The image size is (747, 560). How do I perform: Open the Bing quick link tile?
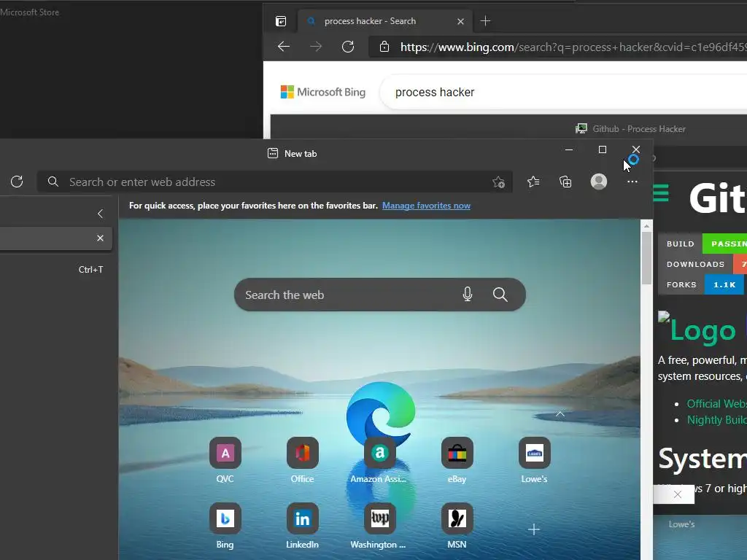pyautogui.click(x=225, y=518)
